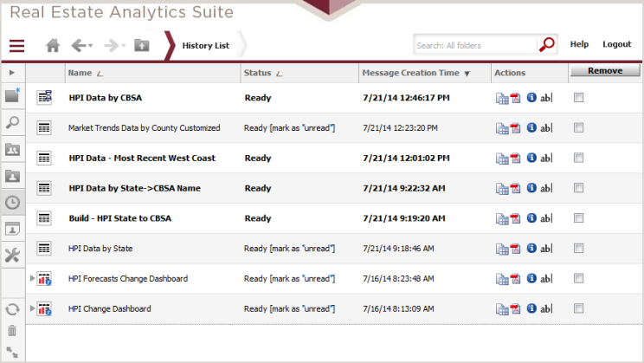Screen dimensions: 644x363
Task: Click the red search magnifier button
Action: 547,44
